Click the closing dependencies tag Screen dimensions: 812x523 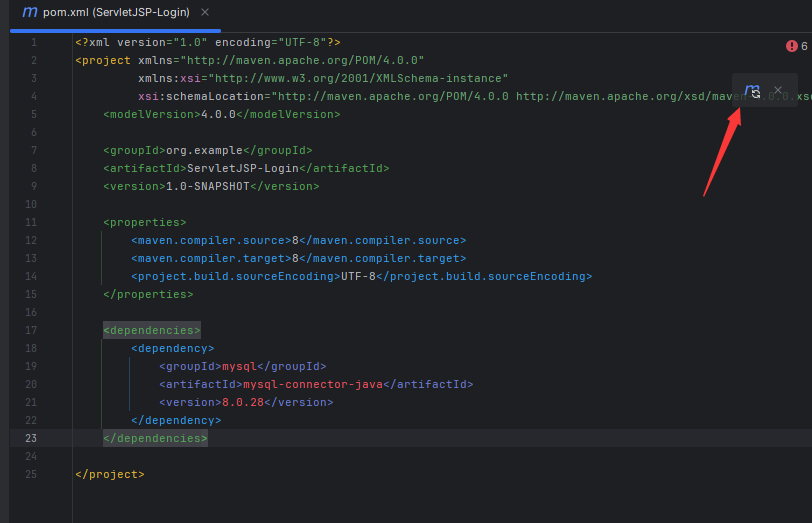pyautogui.click(x=155, y=438)
